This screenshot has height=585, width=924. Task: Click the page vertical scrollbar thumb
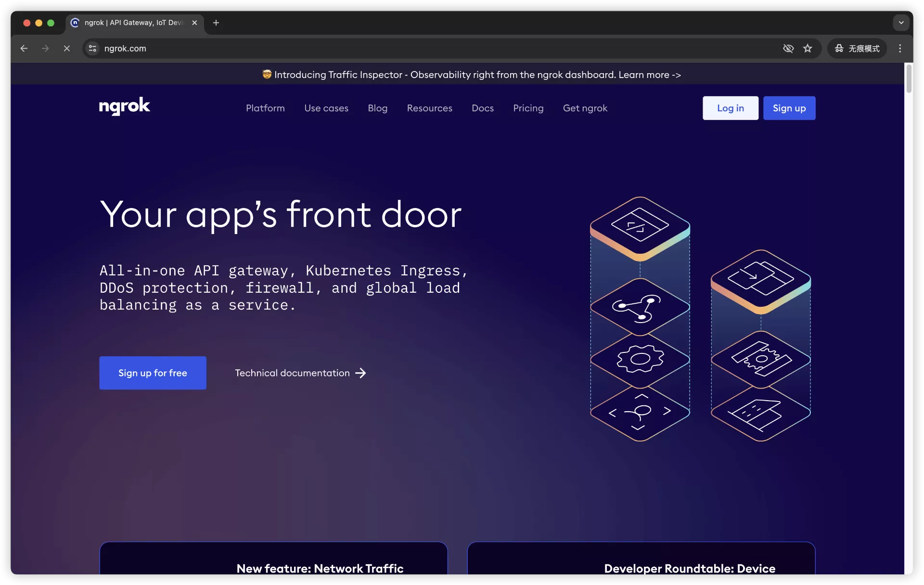(909, 78)
